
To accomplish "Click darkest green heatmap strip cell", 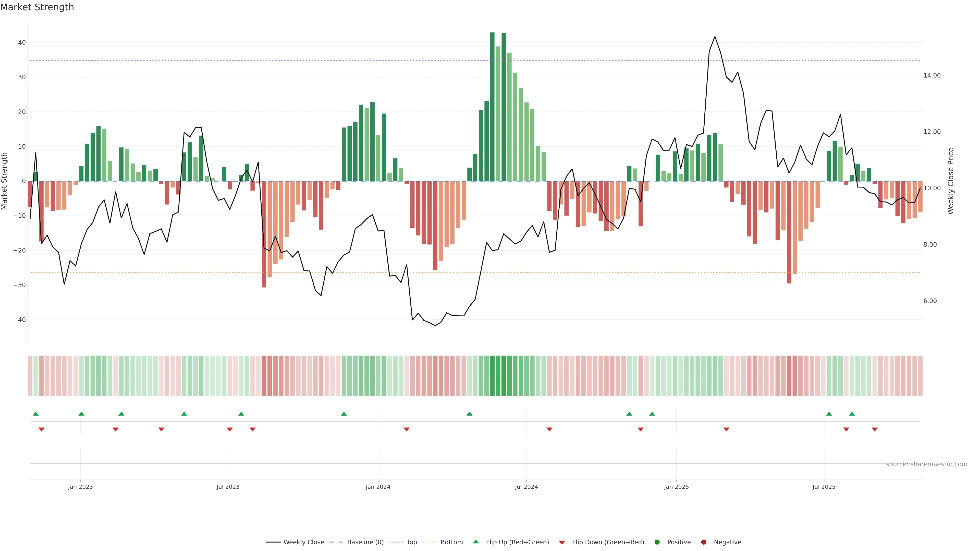I will click(x=492, y=376).
